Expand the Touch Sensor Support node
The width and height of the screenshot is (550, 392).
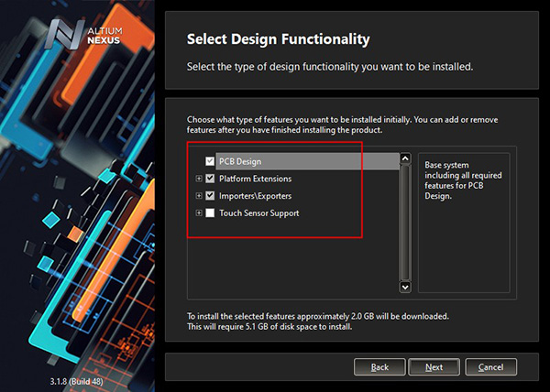point(199,213)
